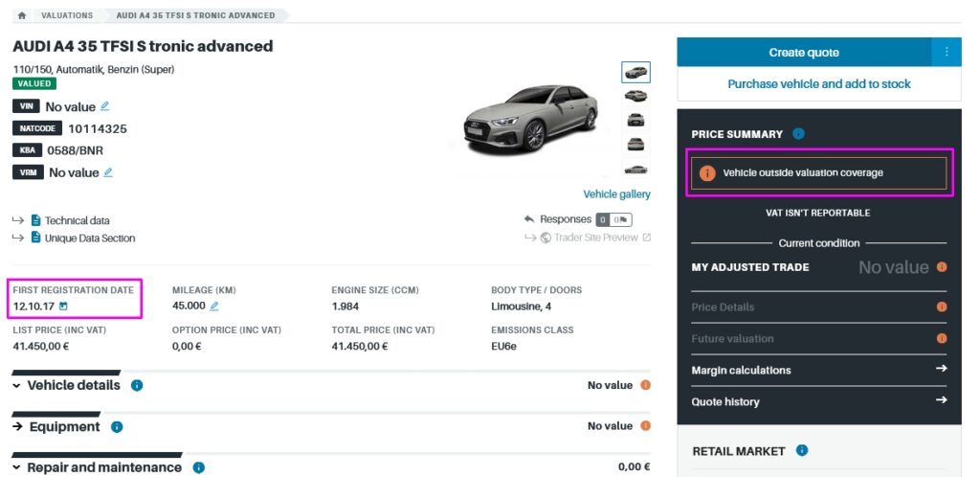
Task: Go to Valuations breadcrumb
Action: 67,15
